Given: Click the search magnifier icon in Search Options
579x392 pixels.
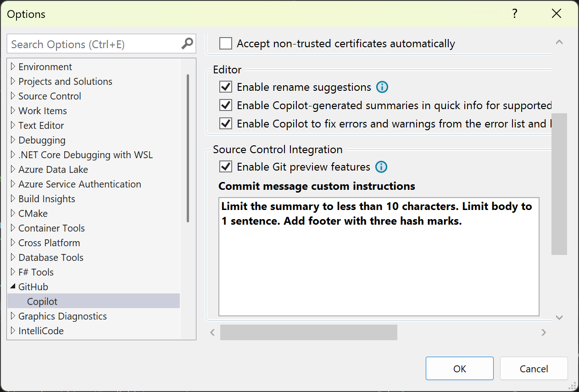Looking at the screenshot, I should point(186,44).
